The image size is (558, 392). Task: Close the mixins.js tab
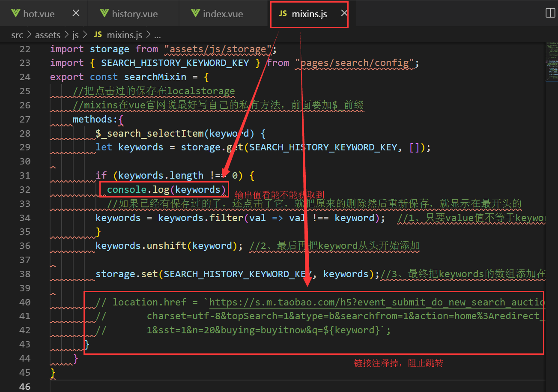pyautogui.click(x=344, y=13)
